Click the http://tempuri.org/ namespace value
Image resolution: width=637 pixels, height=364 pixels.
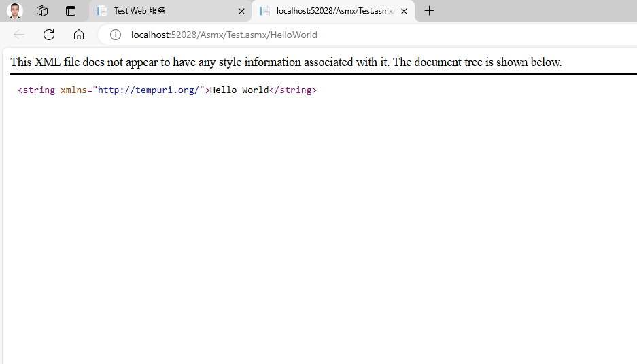click(x=148, y=90)
